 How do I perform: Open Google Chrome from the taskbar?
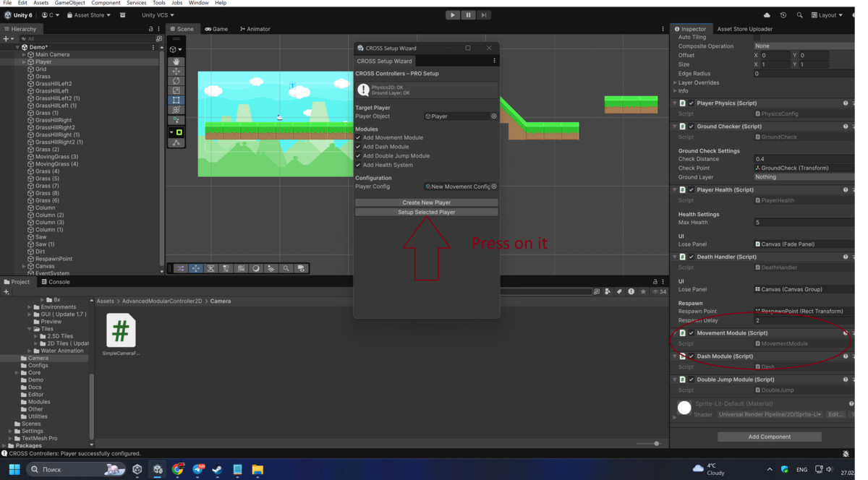coord(178,469)
